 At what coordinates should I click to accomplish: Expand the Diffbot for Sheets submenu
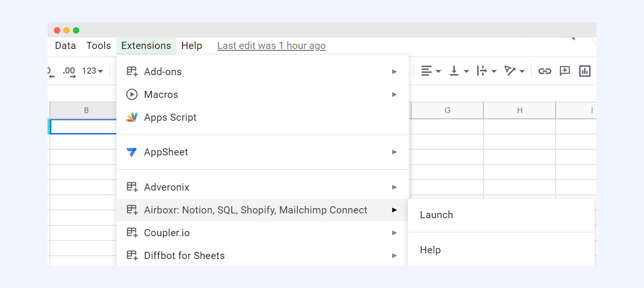[x=262, y=256]
